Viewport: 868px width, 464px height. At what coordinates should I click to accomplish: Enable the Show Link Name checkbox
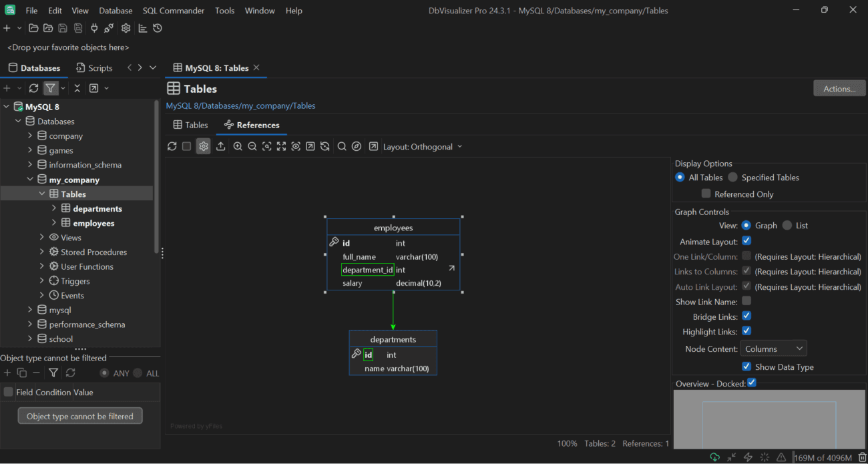pyautogui.click(x=746, y=301)
